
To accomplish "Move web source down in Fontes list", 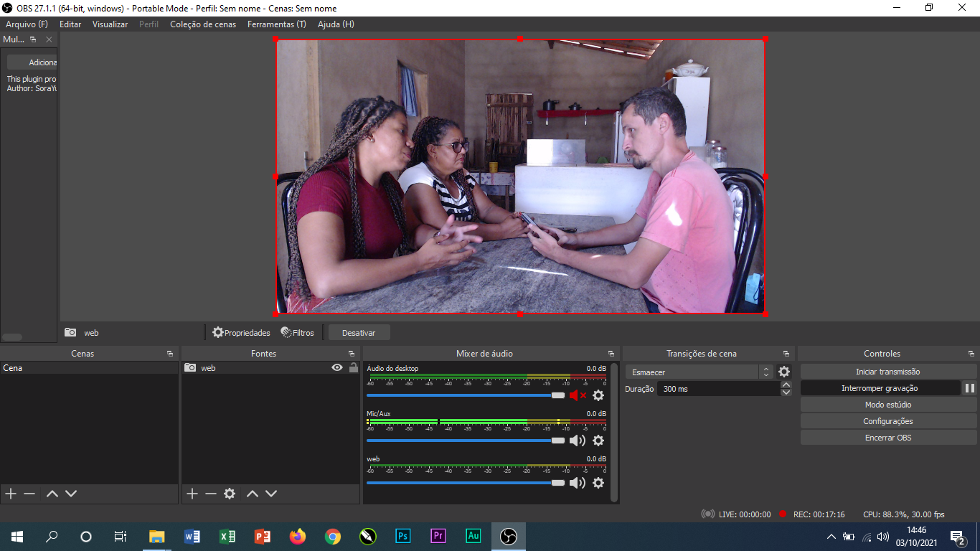I will pyautogui.click(x=271, y=494).
